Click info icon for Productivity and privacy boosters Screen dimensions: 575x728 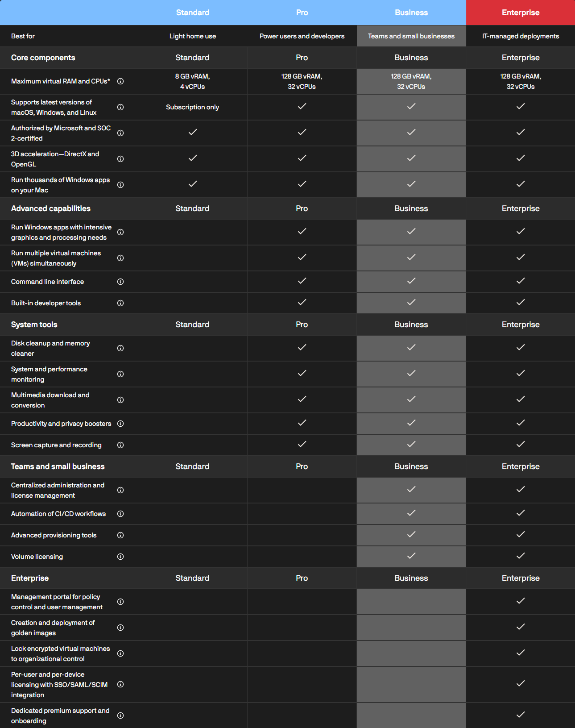[x=120, y=424]
